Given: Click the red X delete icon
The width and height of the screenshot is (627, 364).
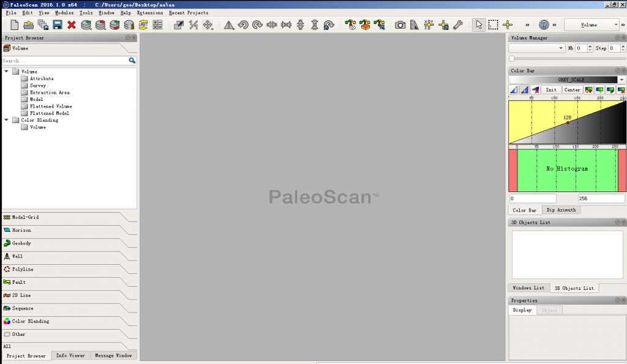Looking at the screenshot, I should (x=72, y=24).
